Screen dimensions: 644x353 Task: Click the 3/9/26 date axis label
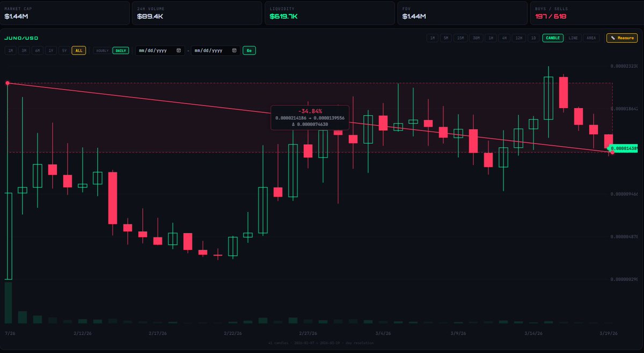point(458,333)
